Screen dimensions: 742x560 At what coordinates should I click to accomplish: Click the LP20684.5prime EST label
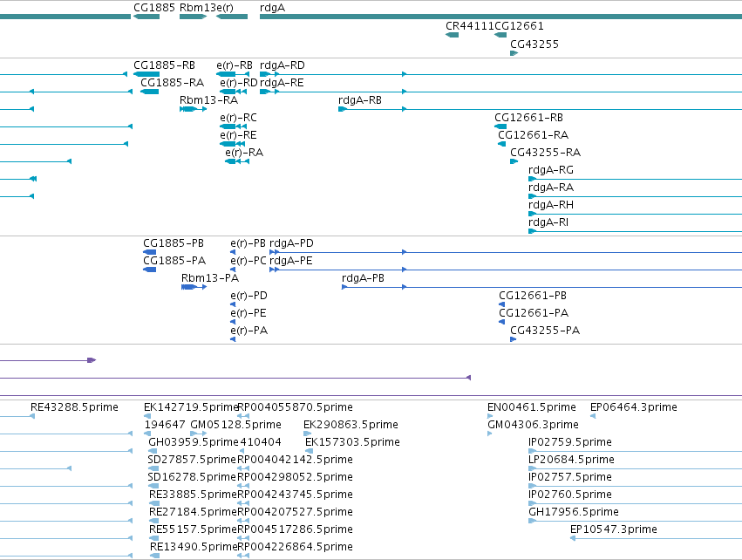point(572,460)
